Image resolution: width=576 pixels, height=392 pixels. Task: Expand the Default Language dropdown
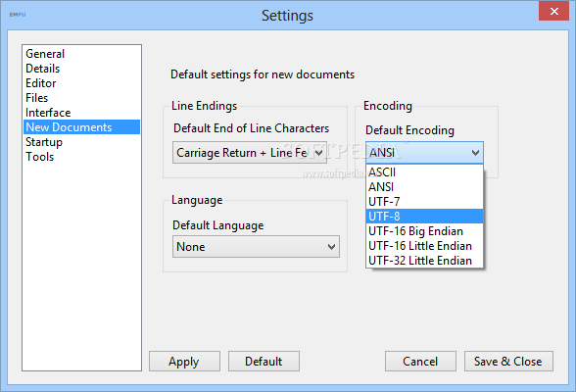256,247
